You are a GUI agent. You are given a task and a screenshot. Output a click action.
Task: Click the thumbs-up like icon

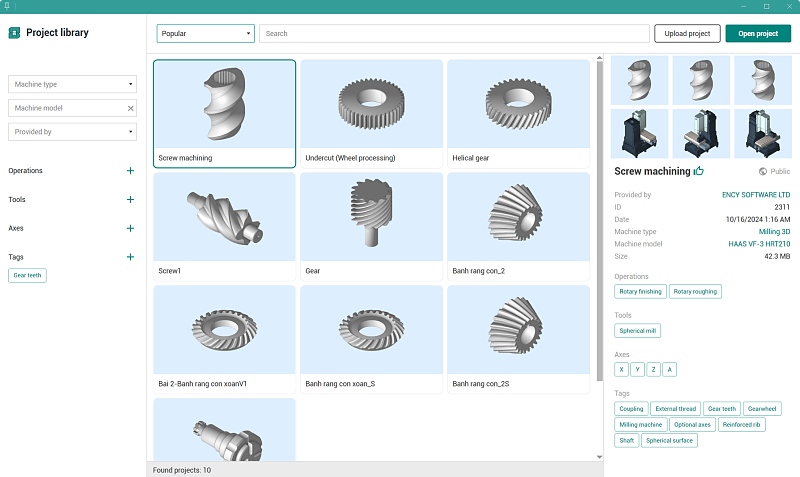click(699, 171)
